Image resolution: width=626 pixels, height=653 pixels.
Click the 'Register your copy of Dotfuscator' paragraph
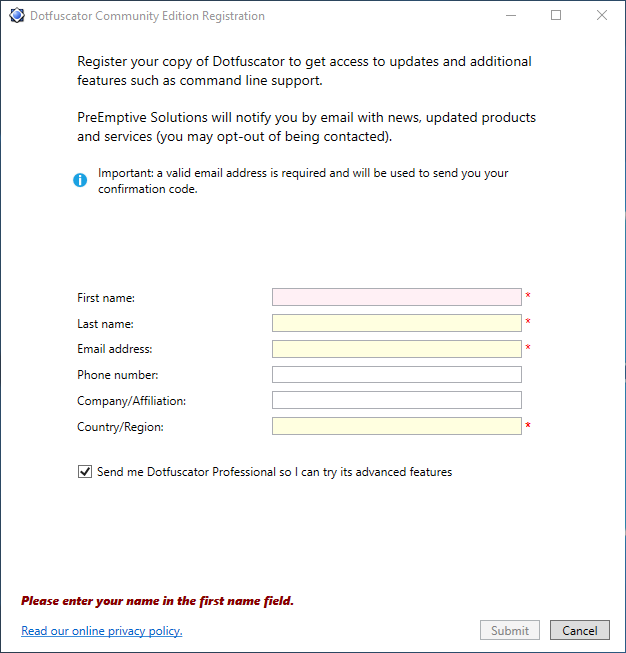(304, 71)
